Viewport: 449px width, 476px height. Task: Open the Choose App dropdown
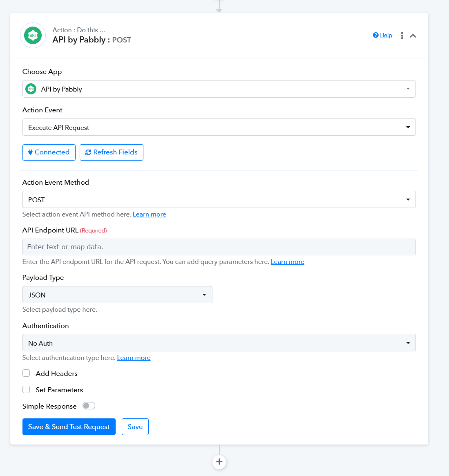(x=219, y=89)
